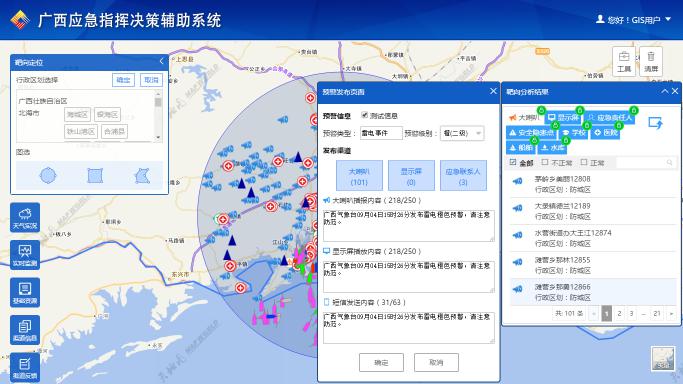This screenshot has height=384, width=683.
Task: Toggle the 全部 filter checkbox
Action: [513, 162]
